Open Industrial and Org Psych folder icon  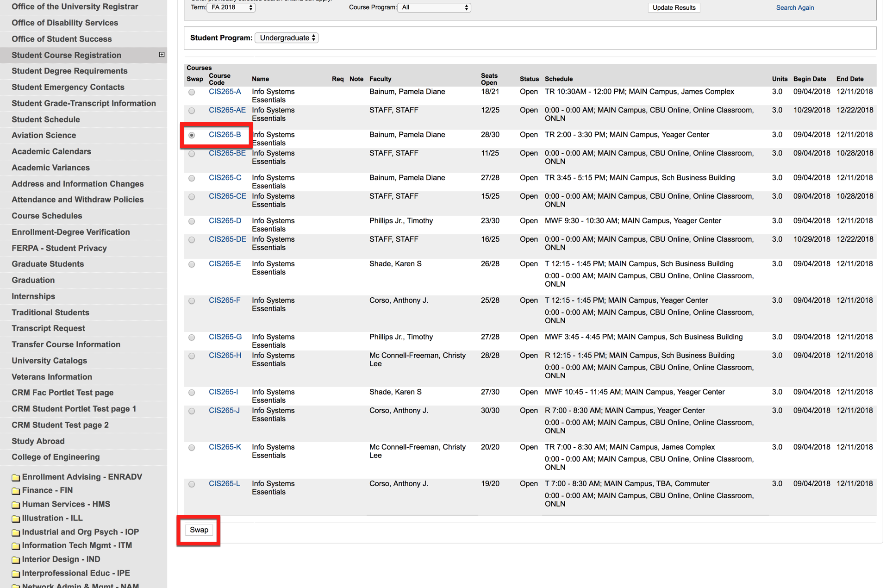tap(16, 532)
